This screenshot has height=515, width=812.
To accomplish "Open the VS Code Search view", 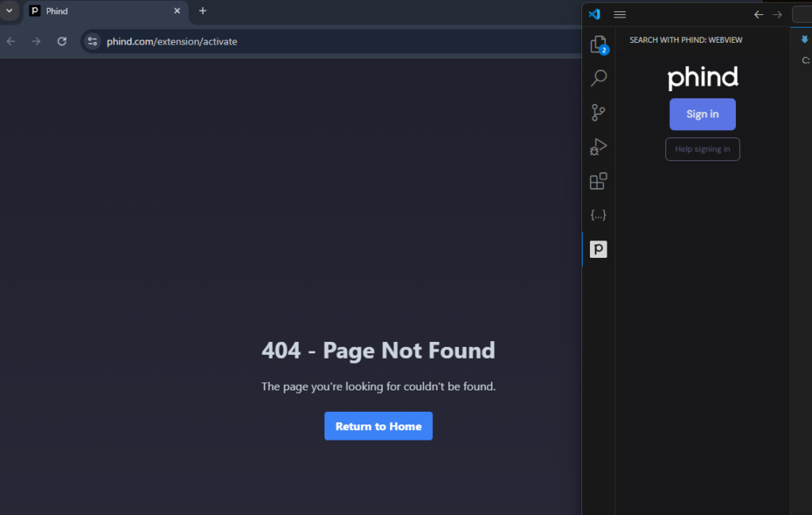I will coord(599,79).
